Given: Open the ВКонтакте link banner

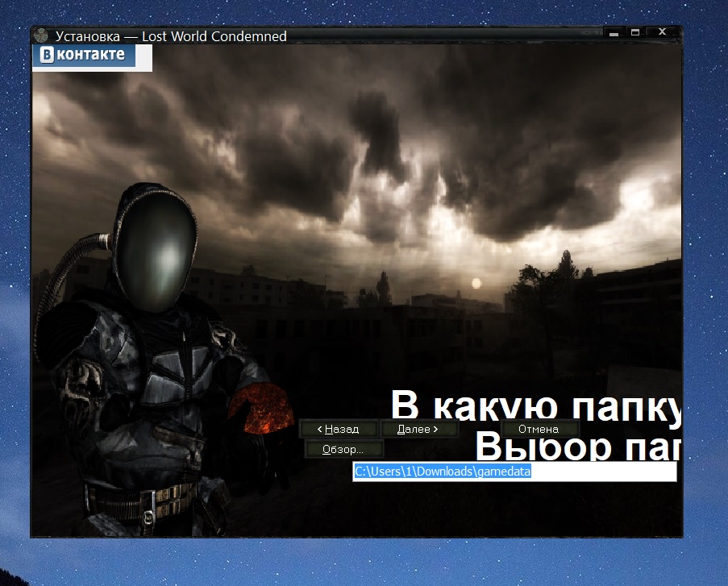Looking at the screenshot, I should (84, 56).
